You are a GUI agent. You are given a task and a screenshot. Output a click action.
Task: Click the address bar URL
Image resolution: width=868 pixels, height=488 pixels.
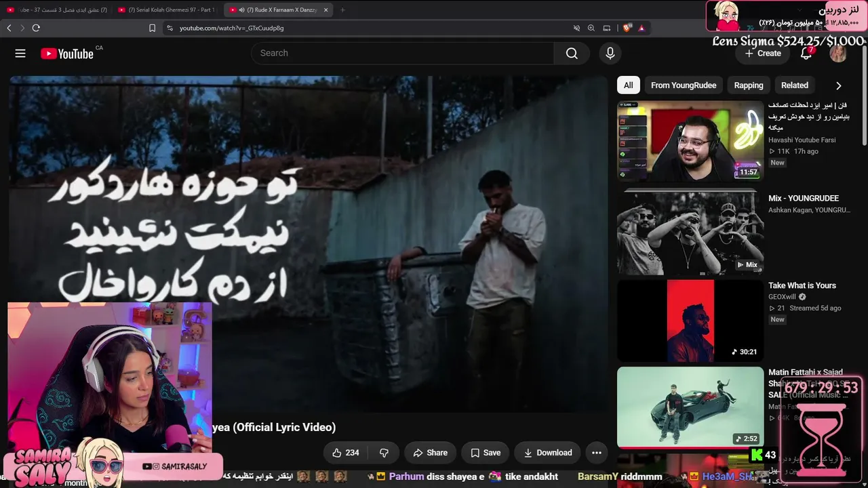click(x=232, y=28)
